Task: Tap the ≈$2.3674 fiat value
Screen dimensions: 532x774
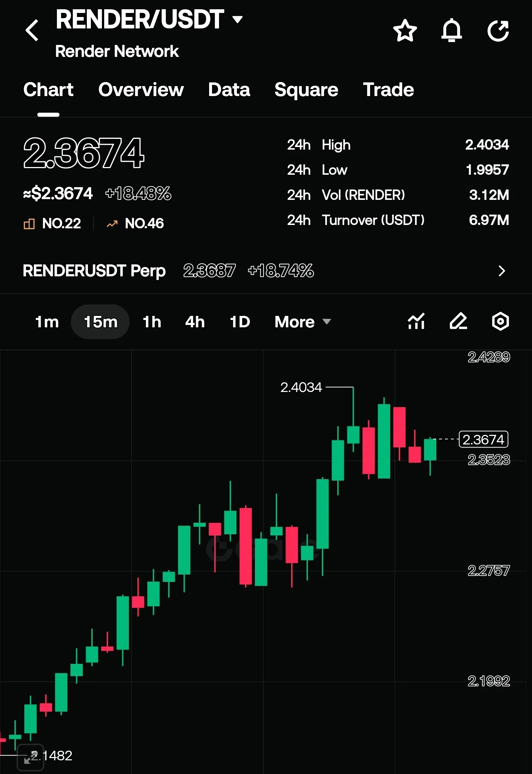Action: point(58,194)
